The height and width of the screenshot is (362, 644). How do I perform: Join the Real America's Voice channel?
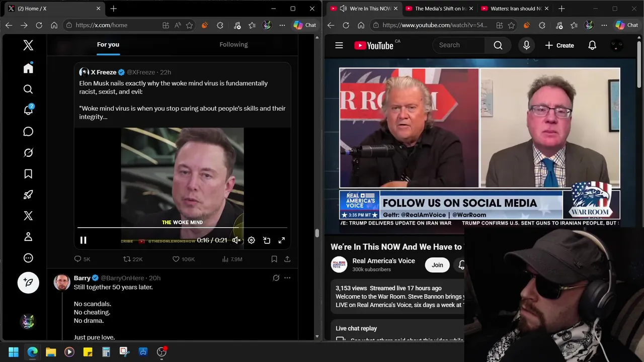437,265
